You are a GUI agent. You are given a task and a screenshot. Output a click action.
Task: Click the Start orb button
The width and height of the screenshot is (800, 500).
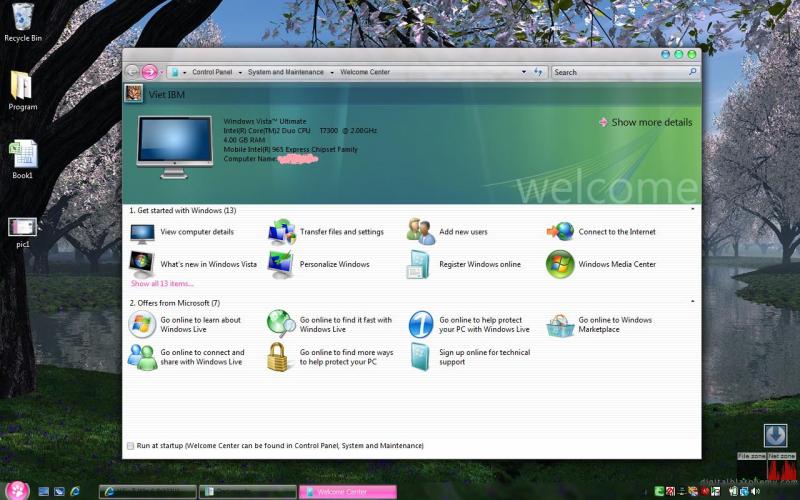coord(17,490)
